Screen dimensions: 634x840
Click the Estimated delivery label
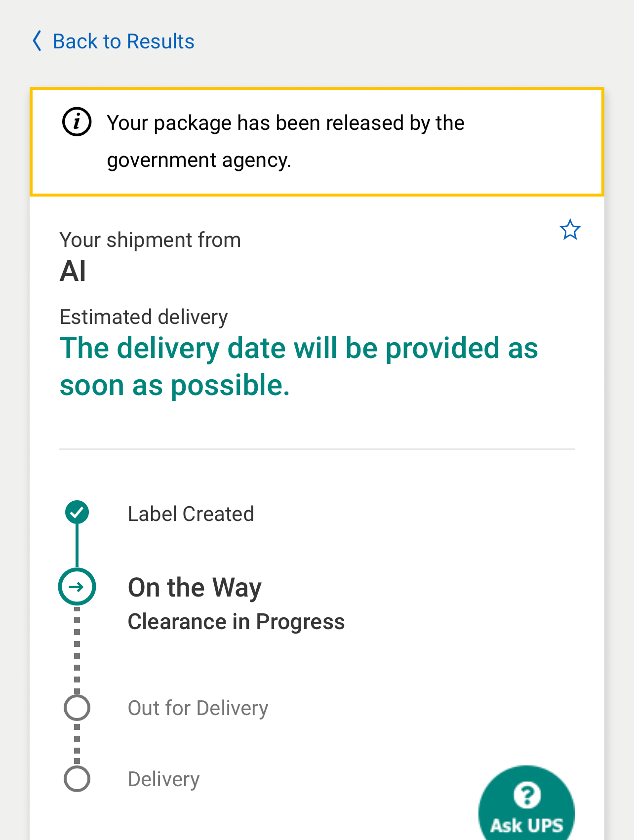(144, 317)
